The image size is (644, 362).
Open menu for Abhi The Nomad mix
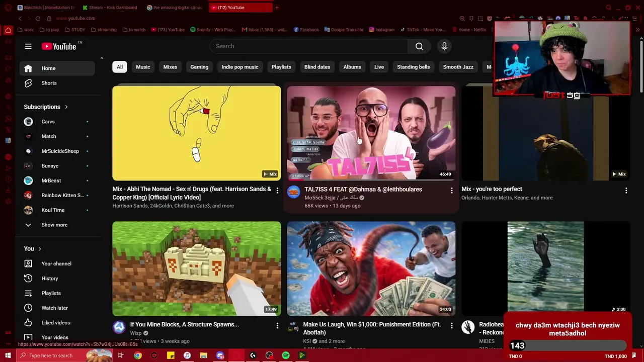pyautogui.click(x=277, y=191)
